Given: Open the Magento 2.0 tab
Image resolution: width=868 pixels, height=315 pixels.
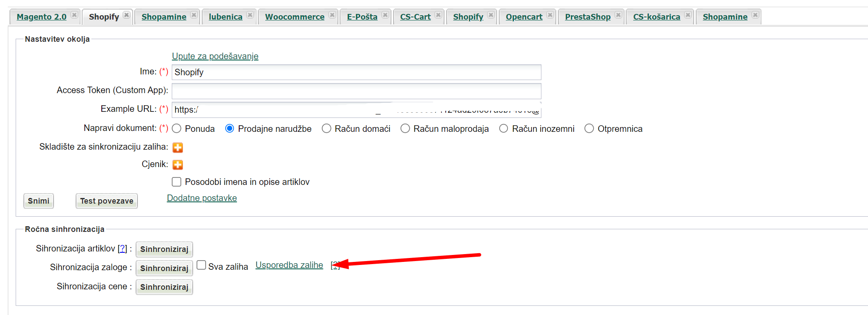Looking at the screenshot, I should 42,17.
